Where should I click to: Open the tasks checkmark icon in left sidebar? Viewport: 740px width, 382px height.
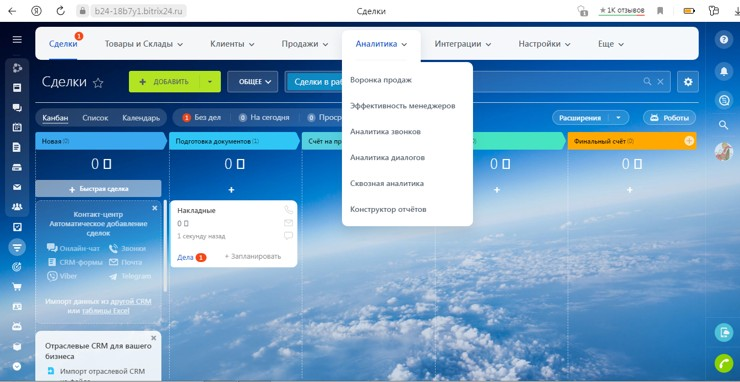(x=17, y=227)
